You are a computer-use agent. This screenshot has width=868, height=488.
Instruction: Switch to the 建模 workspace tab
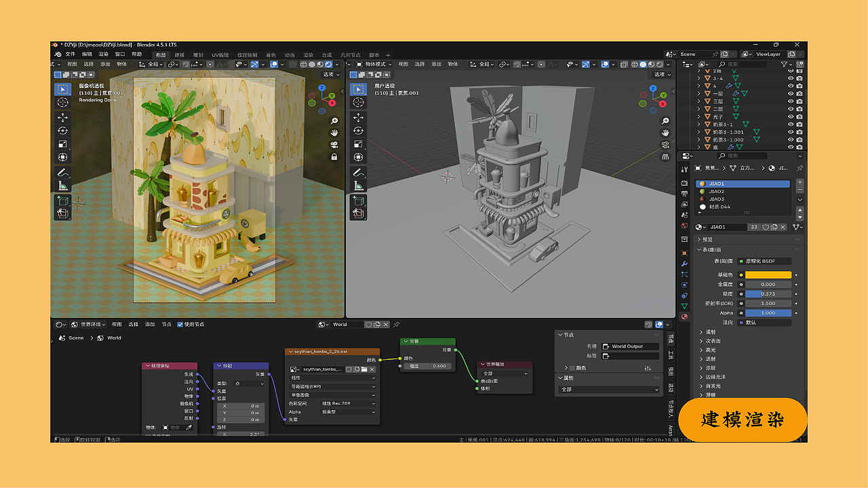coord(180,55)
